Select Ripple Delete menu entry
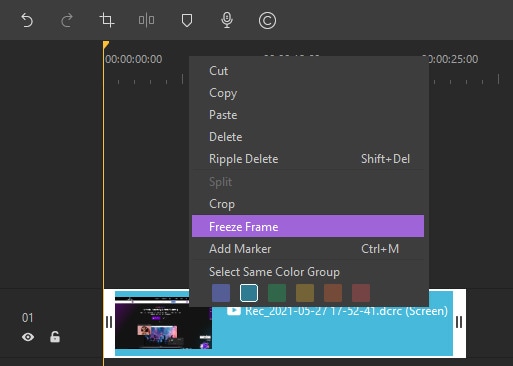Viewport: 513px width, 366px height. click(x=308, y=159)
